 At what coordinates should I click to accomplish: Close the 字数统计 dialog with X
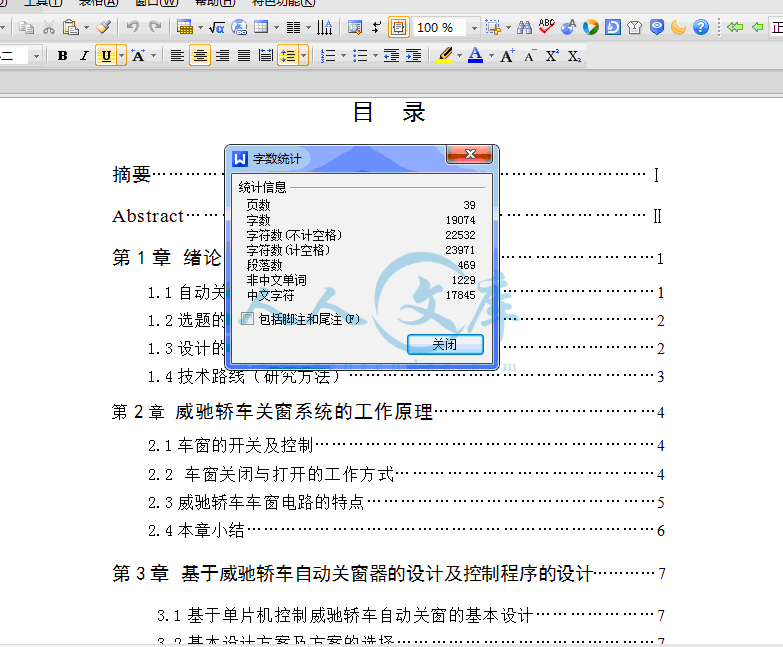[x=470, y=154]
